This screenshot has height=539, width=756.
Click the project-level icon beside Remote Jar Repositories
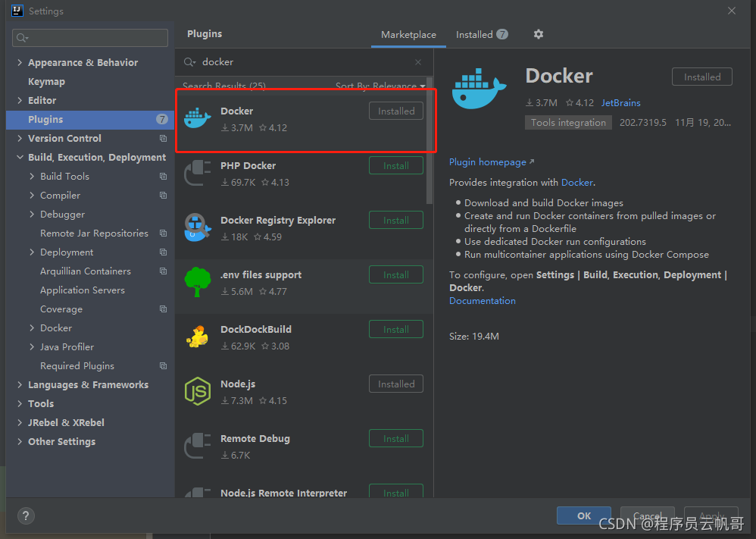coord(164,233)
